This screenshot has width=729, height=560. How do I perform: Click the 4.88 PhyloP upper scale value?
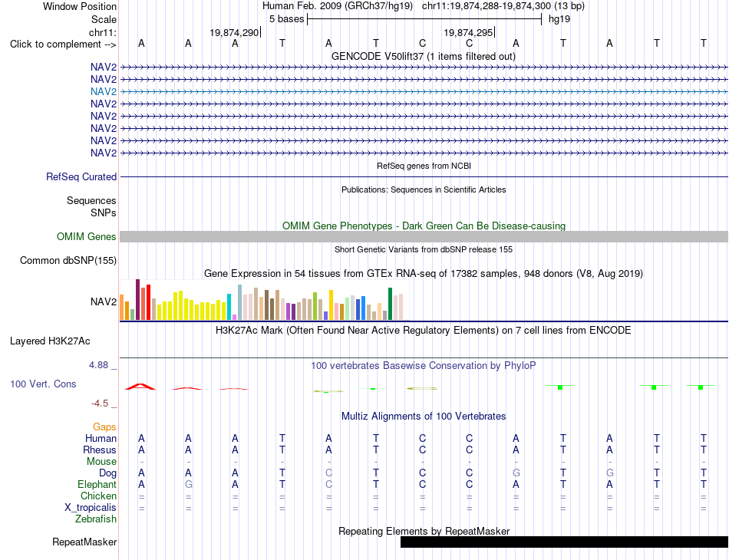click(x=98, y=365)
